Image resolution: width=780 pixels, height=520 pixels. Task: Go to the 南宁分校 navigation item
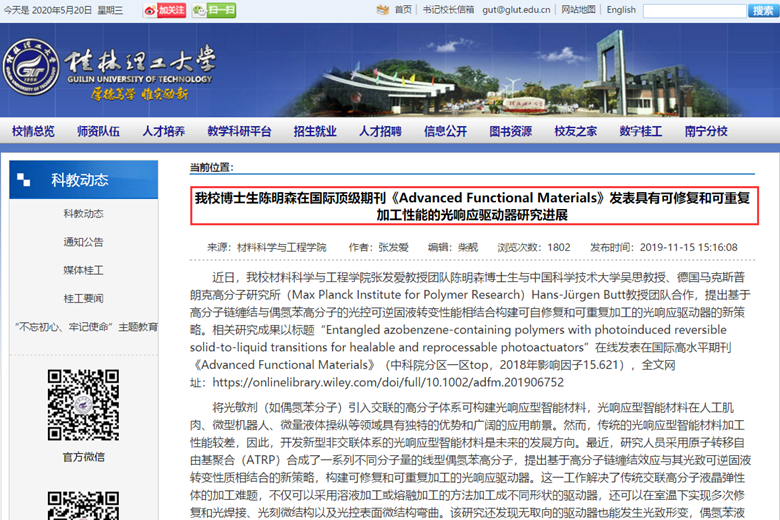tap(706, 131)
